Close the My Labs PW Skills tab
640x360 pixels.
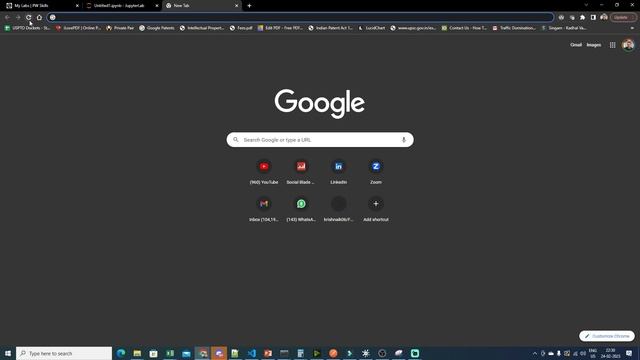tap(77, 6)
